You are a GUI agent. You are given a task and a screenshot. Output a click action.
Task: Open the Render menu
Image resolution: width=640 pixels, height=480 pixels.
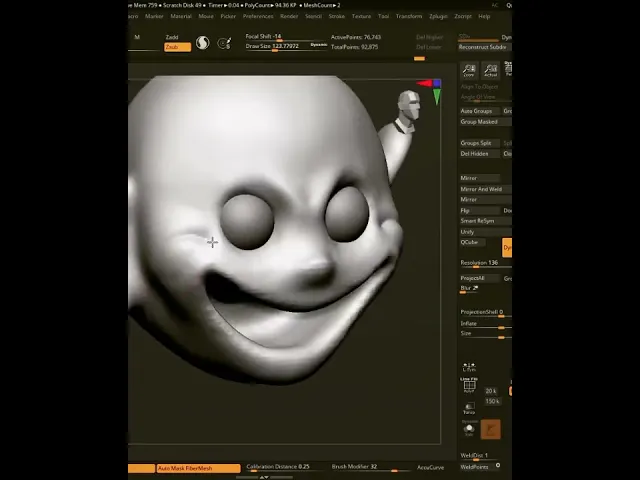pyautogui.click(x=289, y=16)
